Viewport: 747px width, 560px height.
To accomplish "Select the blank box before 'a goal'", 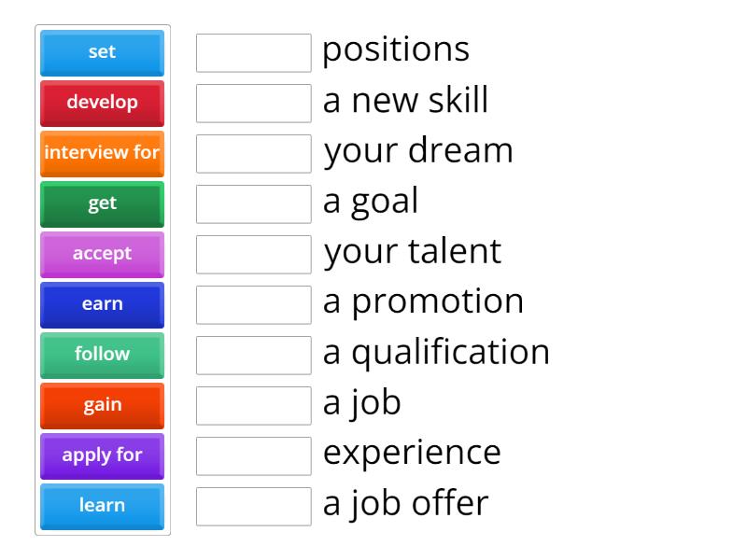I will [x=254, y=204].
